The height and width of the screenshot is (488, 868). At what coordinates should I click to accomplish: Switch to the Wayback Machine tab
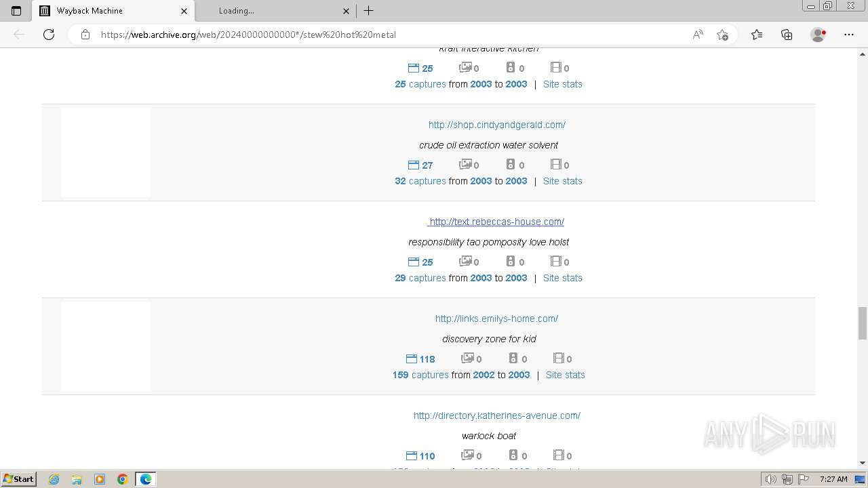pos(113,11)
